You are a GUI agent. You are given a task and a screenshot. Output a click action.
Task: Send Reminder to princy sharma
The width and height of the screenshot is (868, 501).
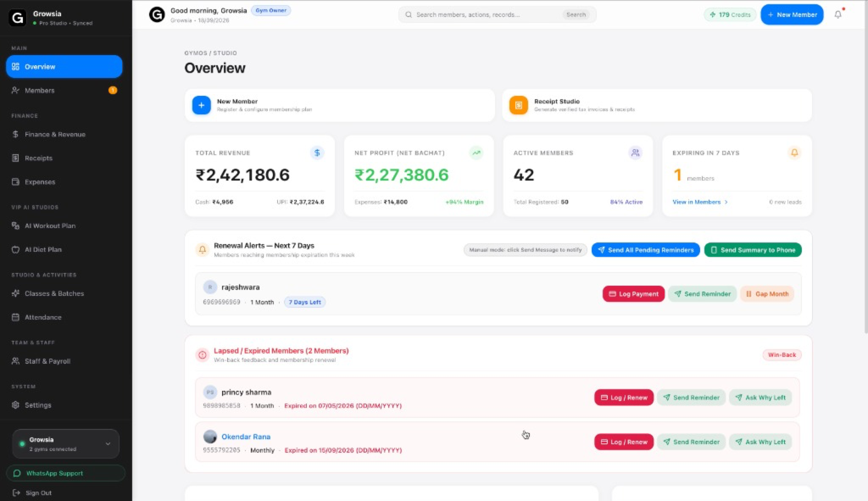coord(691,398)
